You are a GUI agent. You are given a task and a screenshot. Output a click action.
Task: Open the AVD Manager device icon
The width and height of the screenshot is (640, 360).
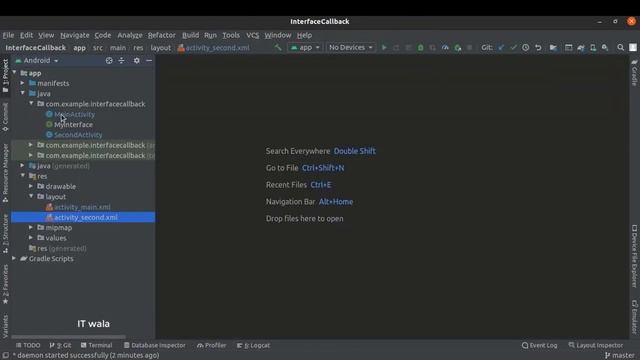click(x=593, y=48)
